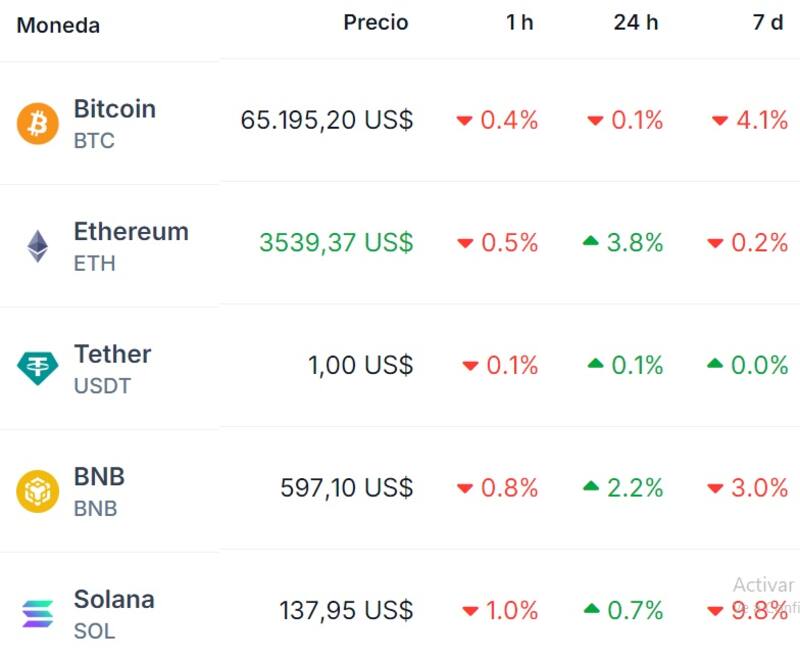This screenshot has height=658, width=800.
Task: Toggle the green indicator on Tether's 24h change
Action: click(596, 365)
